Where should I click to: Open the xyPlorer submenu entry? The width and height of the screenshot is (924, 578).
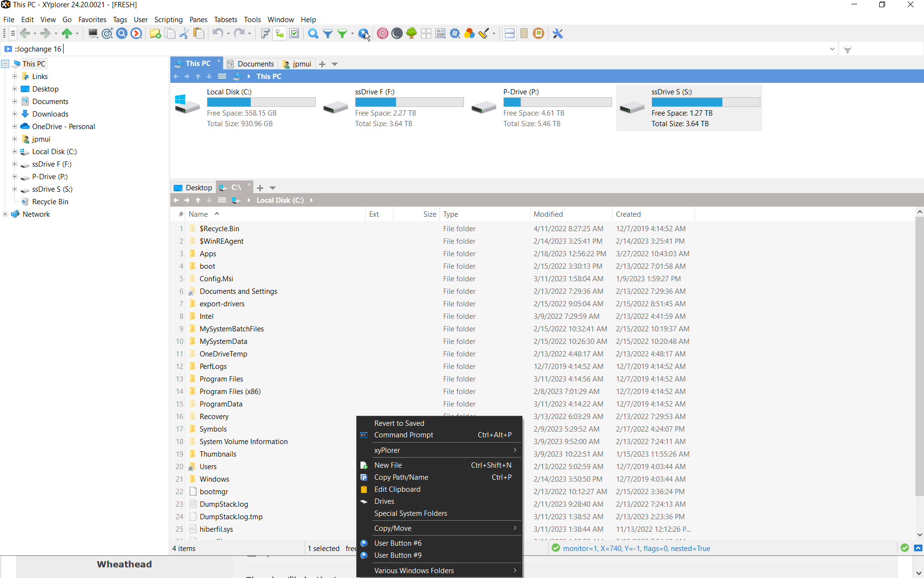point(439,450)
